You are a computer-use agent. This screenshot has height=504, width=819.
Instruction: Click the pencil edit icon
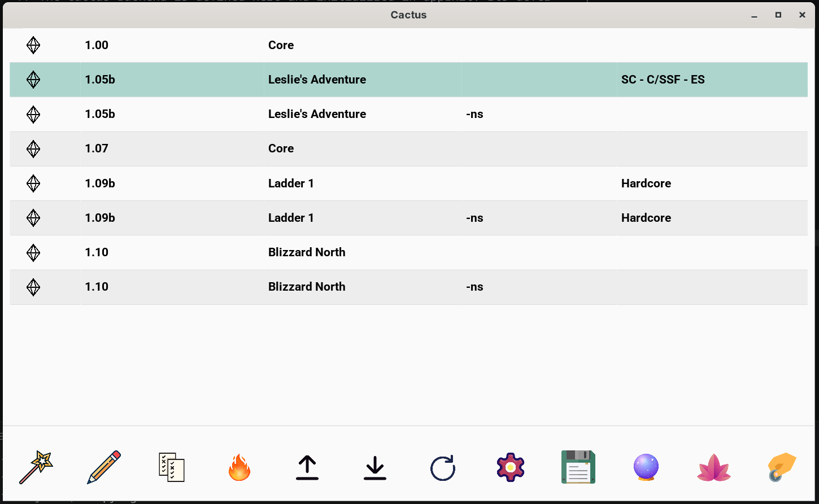pyautogui.click(x=104, y=467)
